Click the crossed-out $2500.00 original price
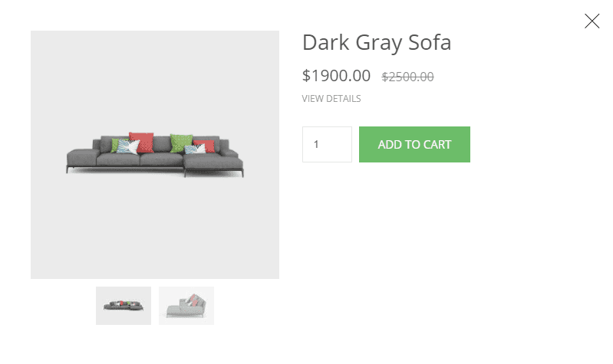 pos(407,77)
